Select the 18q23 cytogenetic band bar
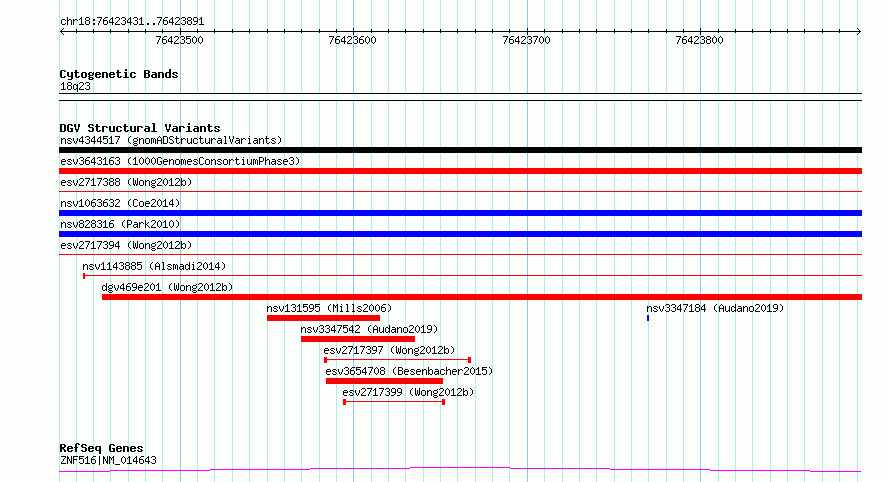 point(460,97)
